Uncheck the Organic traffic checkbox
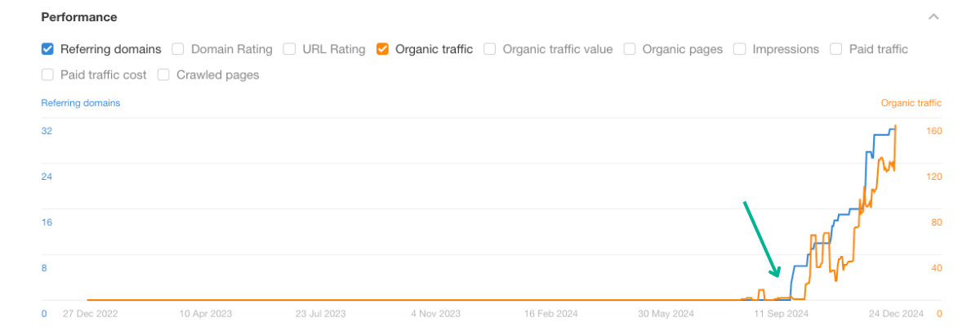 point(382,49)
